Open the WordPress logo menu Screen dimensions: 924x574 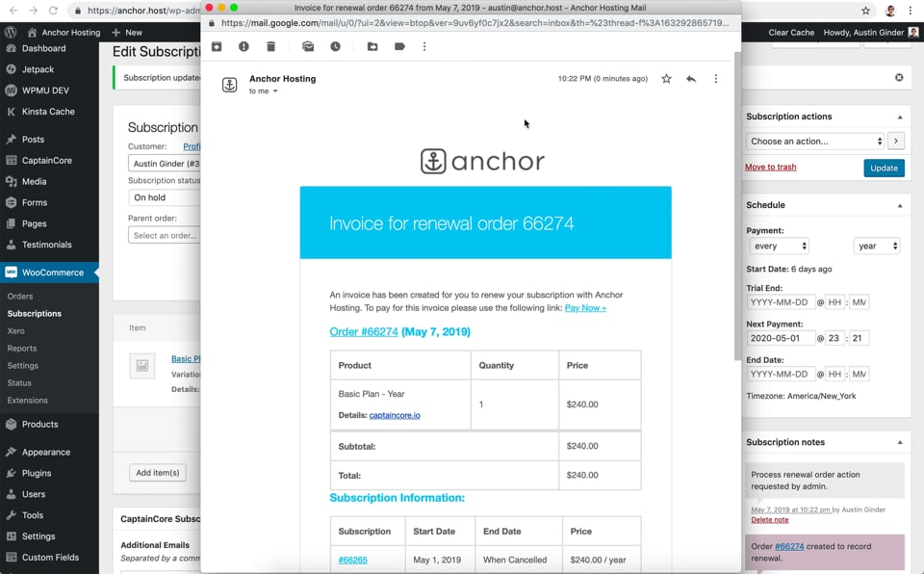(11, 33)
